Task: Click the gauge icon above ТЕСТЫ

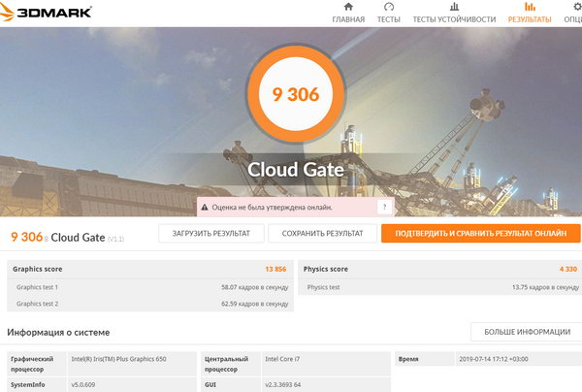Action: click(389, 7)
